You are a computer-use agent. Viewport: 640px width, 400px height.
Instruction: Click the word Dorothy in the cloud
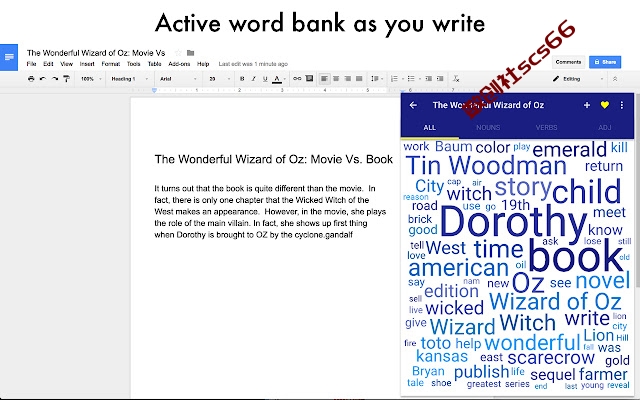[513, 222]
